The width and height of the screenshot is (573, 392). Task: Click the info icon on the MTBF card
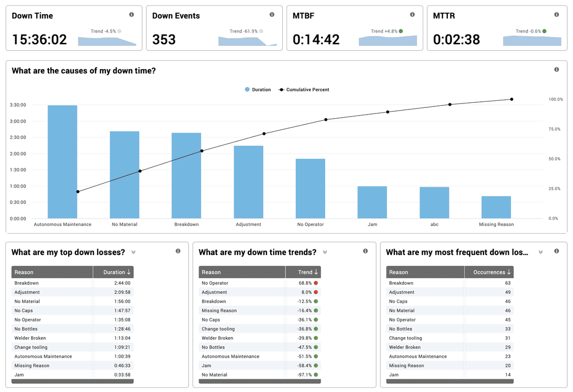pos(412,15)
